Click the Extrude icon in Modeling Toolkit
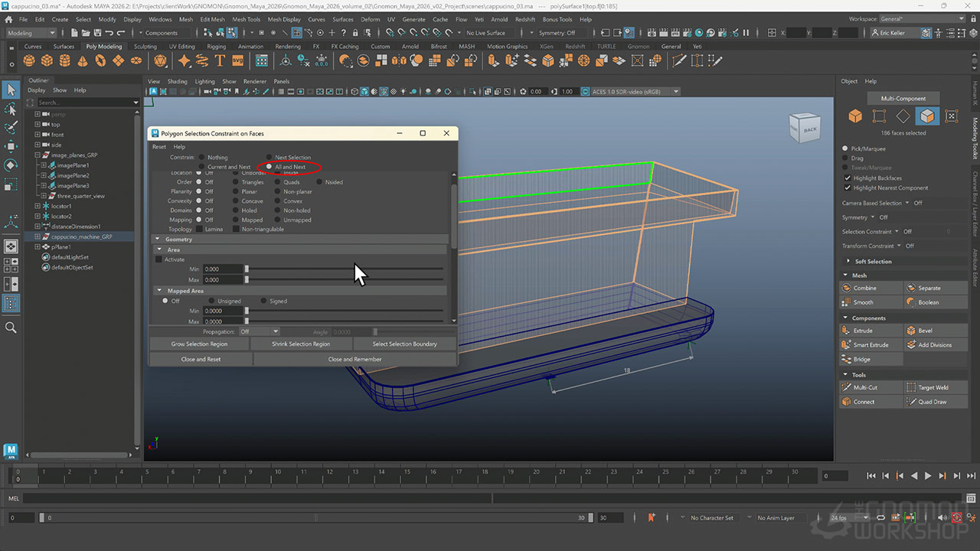 pyautogui.click(x=847, y=331)
